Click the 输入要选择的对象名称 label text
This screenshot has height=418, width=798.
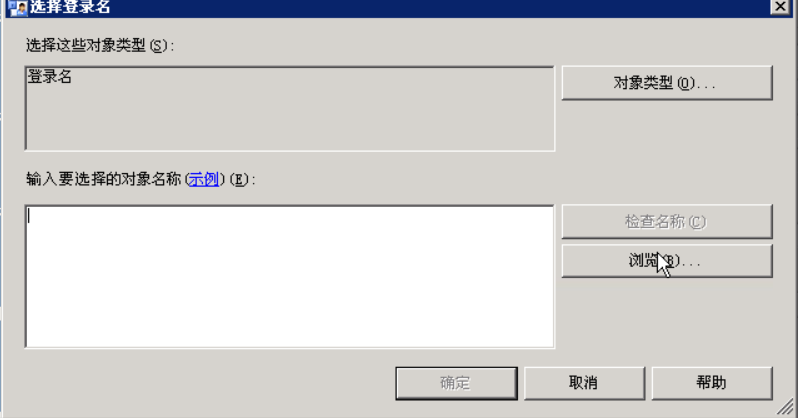[104, 179]
